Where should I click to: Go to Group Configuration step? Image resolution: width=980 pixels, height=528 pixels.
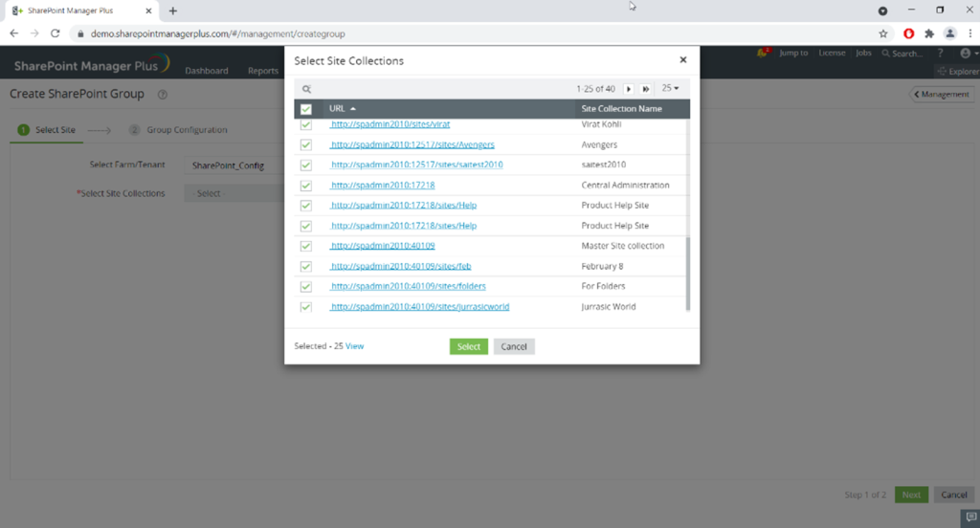[178, 130]
